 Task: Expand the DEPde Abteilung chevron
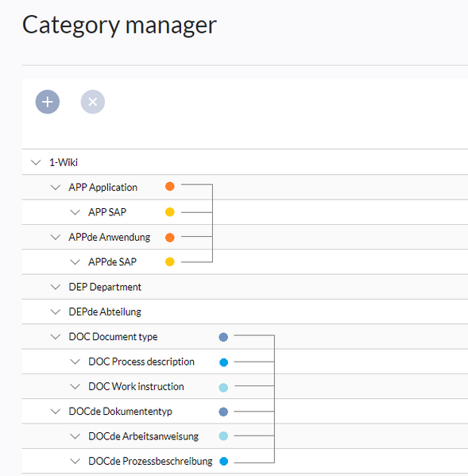(x=56, y=312)
